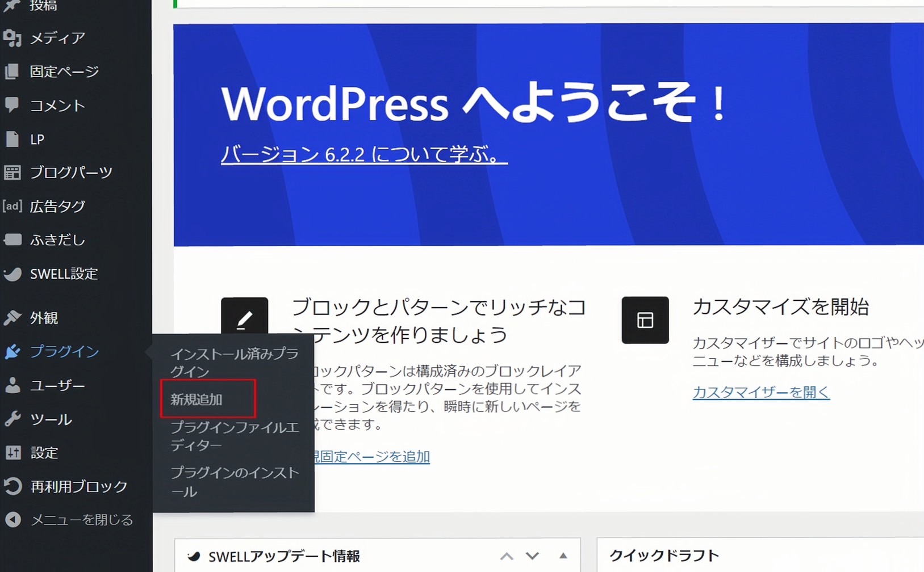924x572 pixels.
Task: Click the 固定ページを追加 link
Action: (x=372, y=456)
